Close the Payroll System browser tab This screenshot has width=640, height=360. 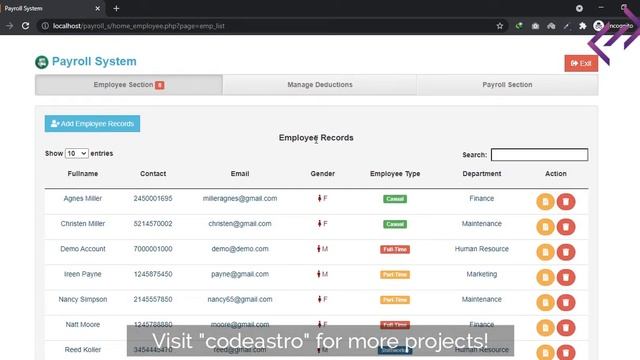tap(98, 8)
